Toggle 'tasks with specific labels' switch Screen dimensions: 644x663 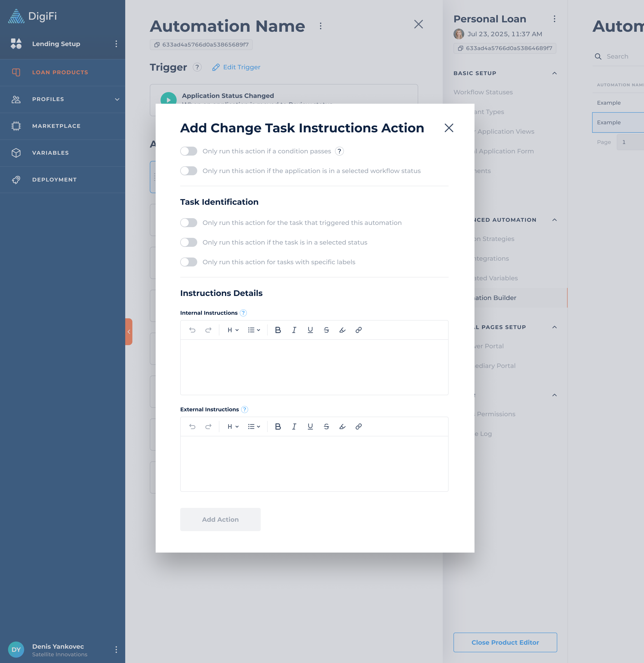[x=189, y=262]
